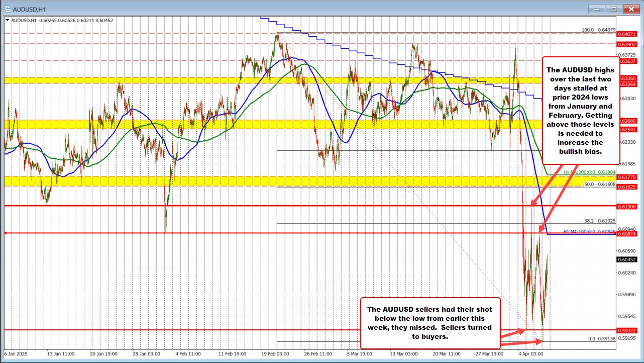
Task: Click the Fibonacci label 100.0 - 0.64079
Action: [599, 30]
